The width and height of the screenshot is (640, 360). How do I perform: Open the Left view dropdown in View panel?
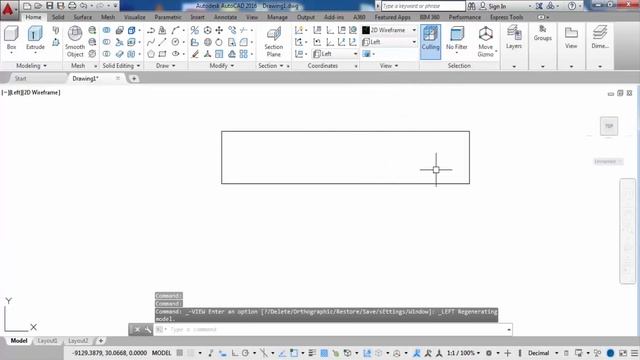(389, 42)
